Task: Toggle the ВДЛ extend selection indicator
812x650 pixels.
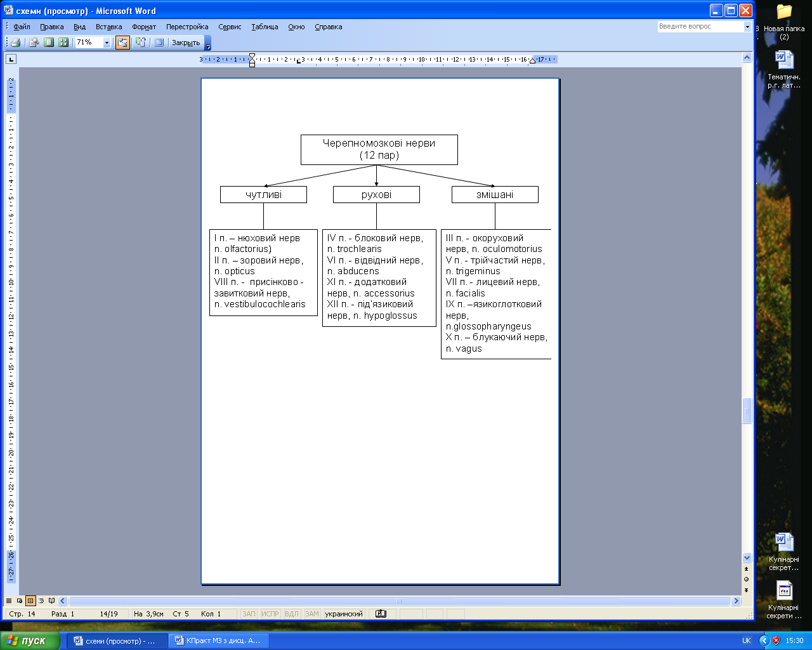Action: [291, 614]
